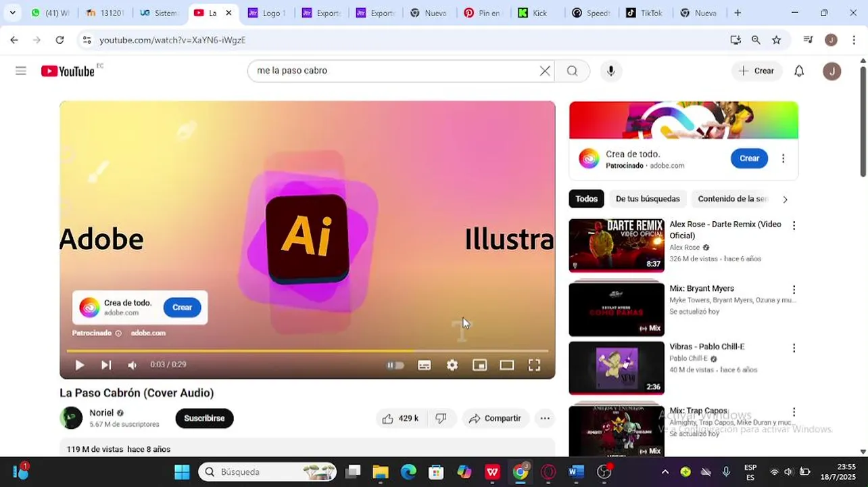Switch to the Pin en Pinterest tab

click(x=482, y=13)
